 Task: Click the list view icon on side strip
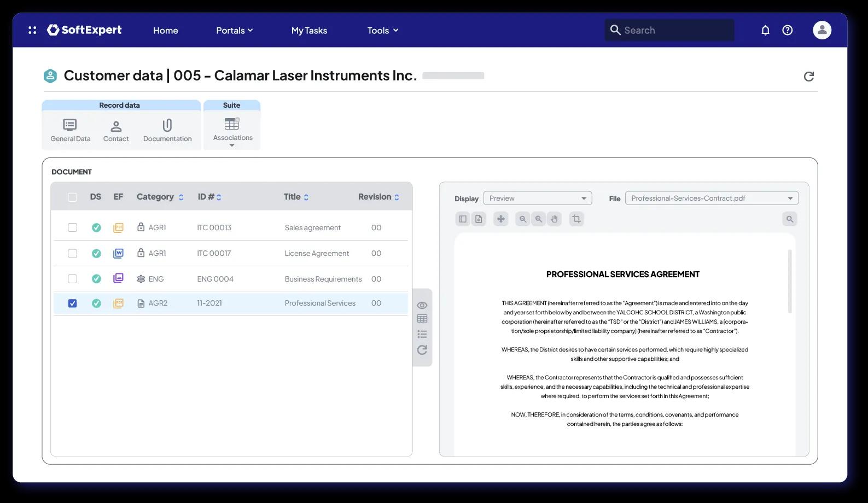[422, 334]
